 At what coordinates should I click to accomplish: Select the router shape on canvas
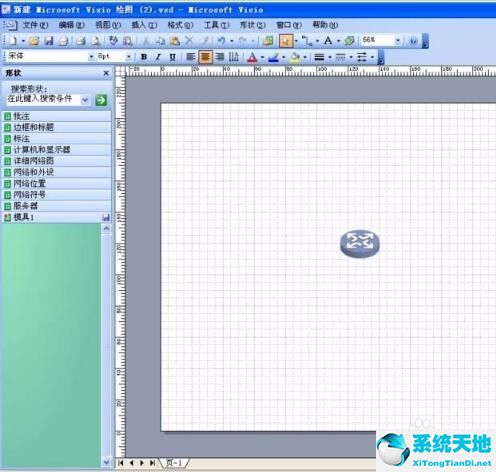(360, 244)
